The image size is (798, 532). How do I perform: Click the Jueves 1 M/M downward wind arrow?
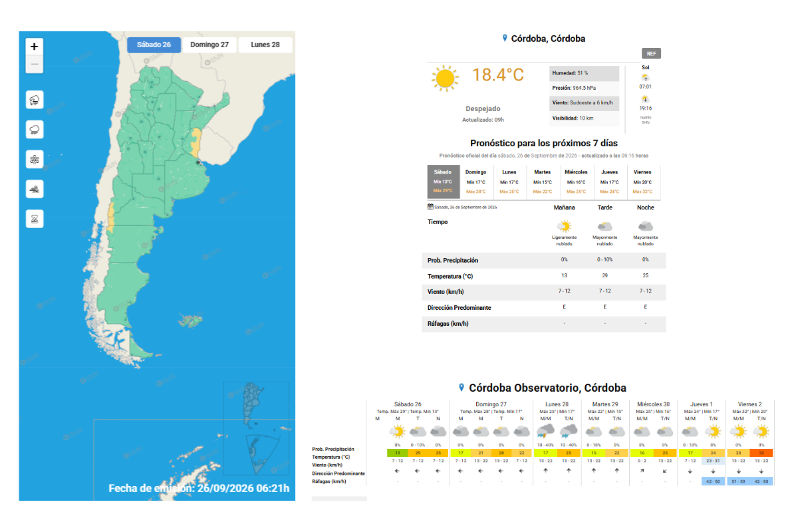(690, 471)
